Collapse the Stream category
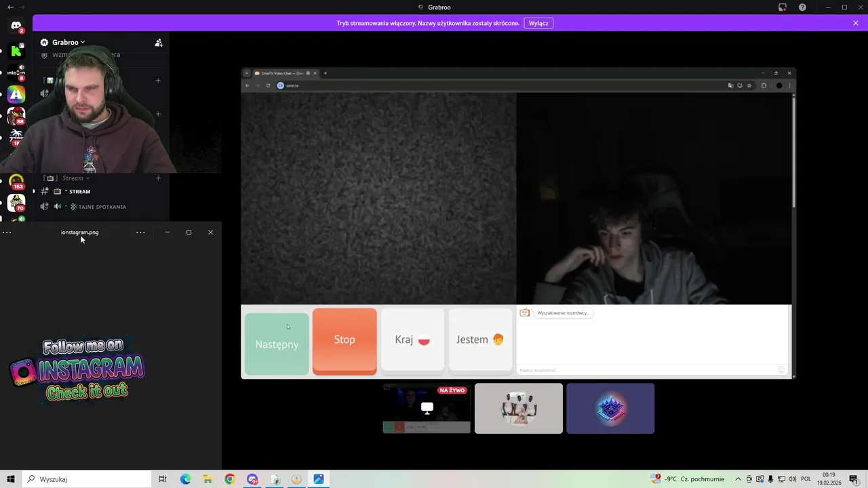 (x=75, y=178)
